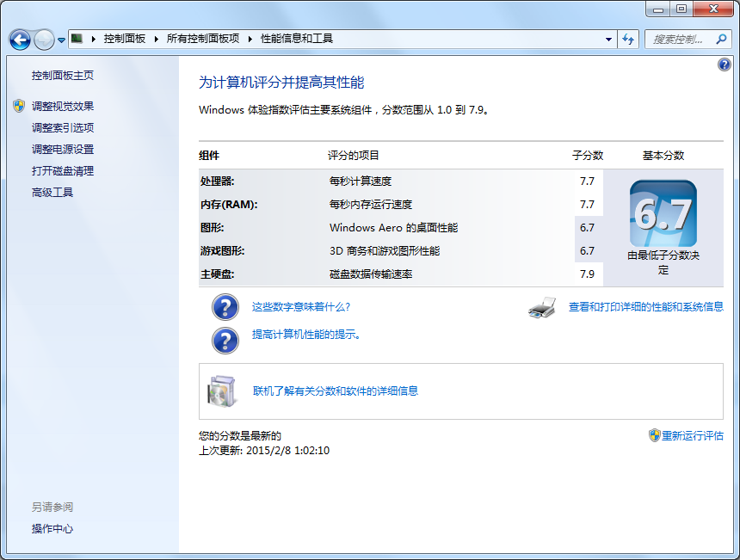Click 为计算机评分并提高其性能 heading

click(281, 83)
